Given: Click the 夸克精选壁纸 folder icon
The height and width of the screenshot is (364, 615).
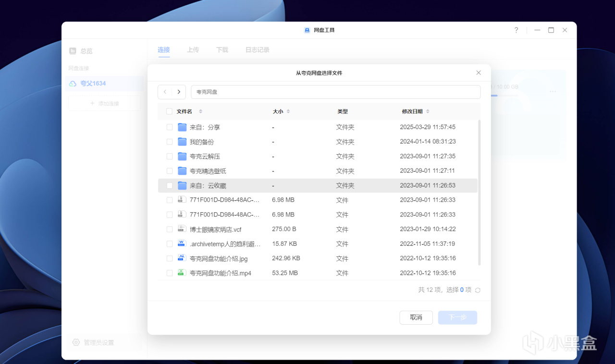Looking at the screenshot, I should pyautogui.click(x=182, y=171).
